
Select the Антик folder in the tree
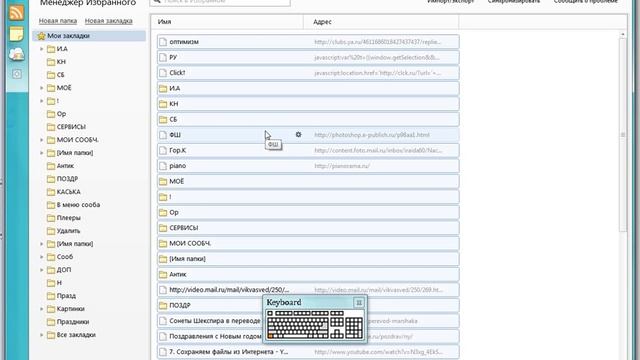click(65, 166)
